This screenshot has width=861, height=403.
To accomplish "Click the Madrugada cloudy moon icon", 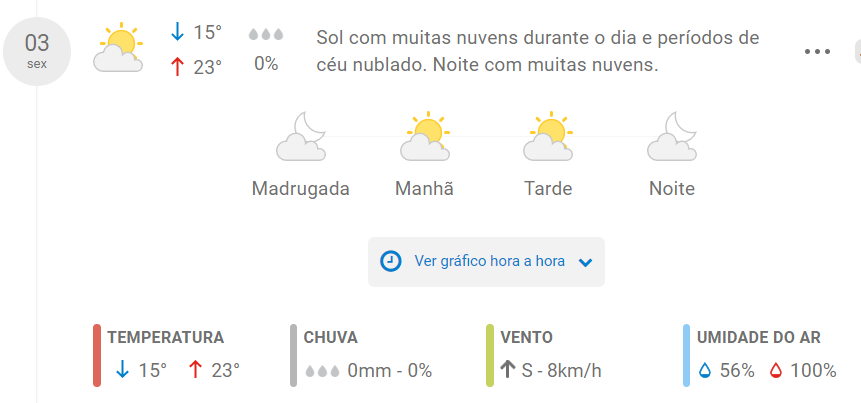I will 301,136.
